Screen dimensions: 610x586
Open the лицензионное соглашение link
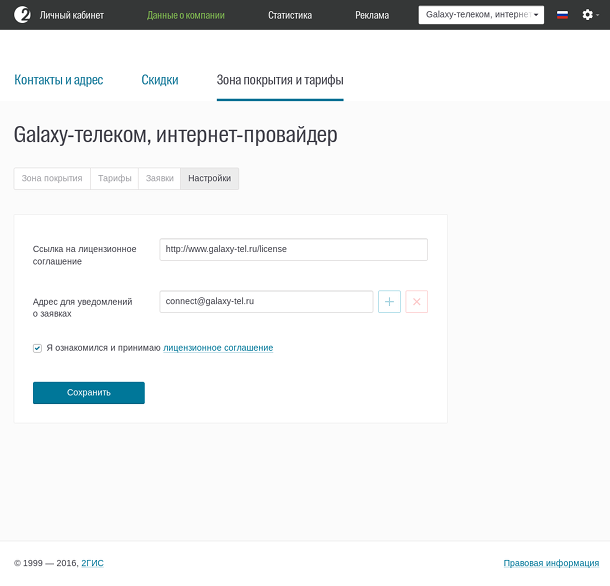[x=218, y=348]
